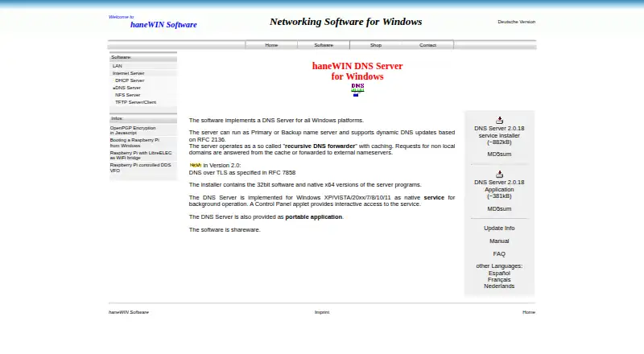Switch to Deutsche Version
The height and width of the screenshot is (354, 644).
coord(516,22)
